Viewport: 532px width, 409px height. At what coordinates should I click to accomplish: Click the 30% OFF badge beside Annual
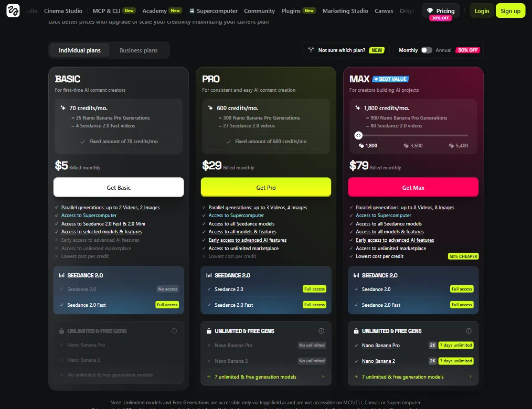pyautogui.click(x=468, y=50)
